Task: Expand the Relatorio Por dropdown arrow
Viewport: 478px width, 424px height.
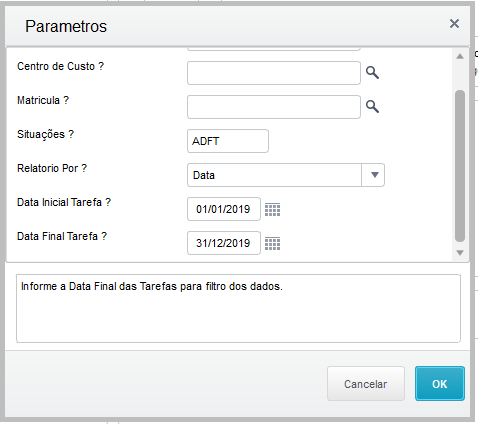Action: coord(374,175)
